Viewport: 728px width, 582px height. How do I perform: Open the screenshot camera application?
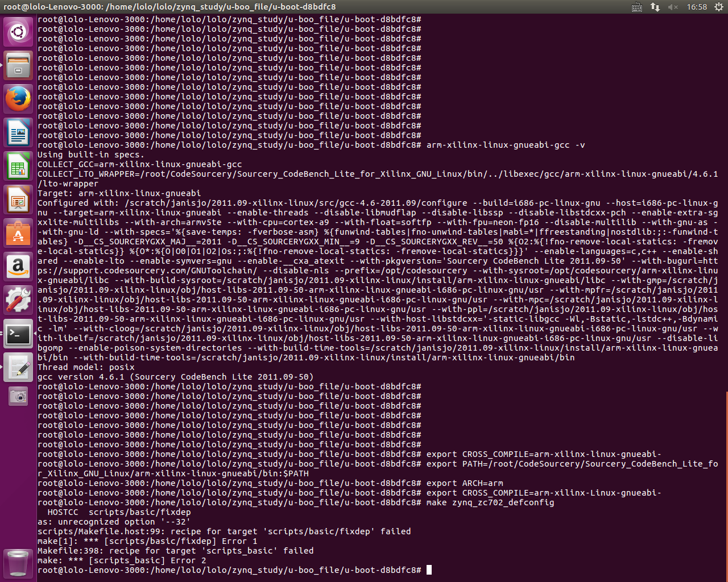coord(18,396)
